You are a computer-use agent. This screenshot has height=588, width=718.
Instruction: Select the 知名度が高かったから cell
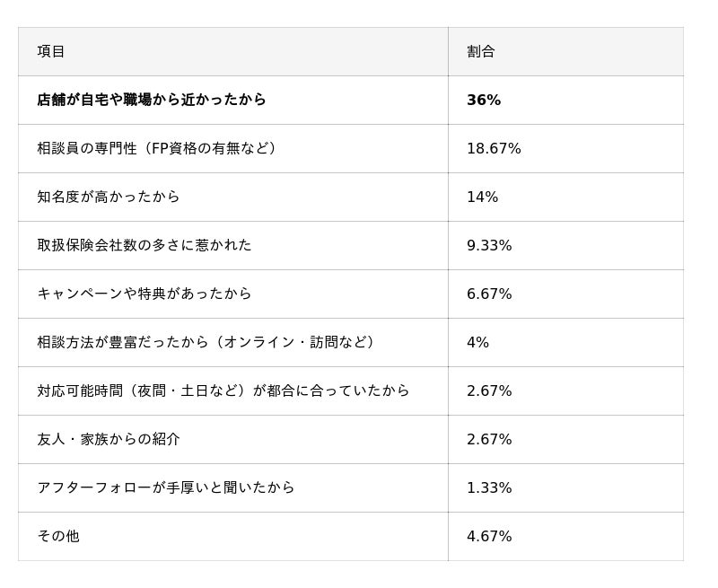coord(109,197)
